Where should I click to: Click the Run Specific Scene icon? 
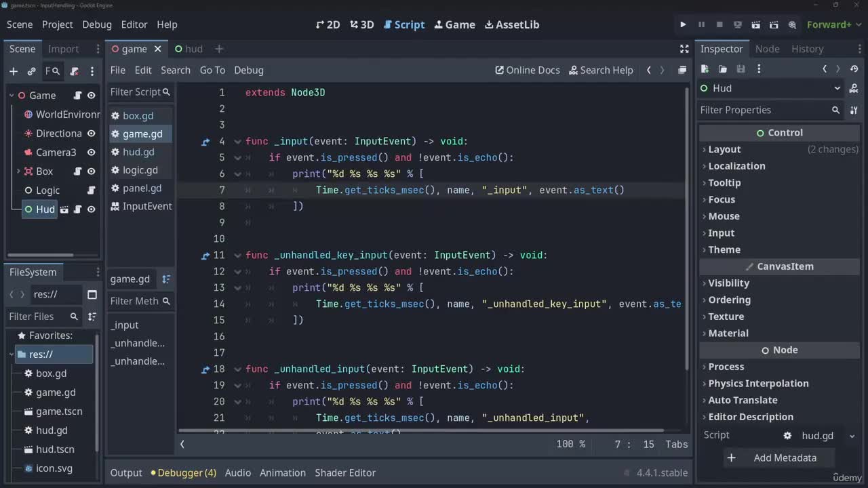click(774, 24)
